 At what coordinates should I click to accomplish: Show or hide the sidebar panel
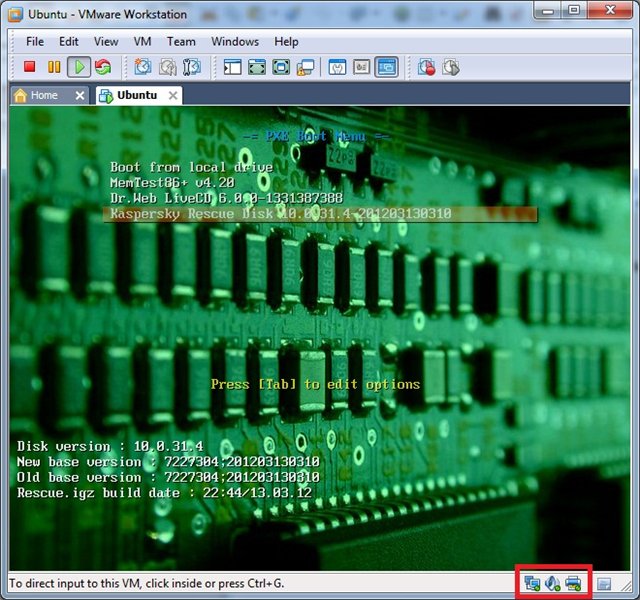coord(233,67)
